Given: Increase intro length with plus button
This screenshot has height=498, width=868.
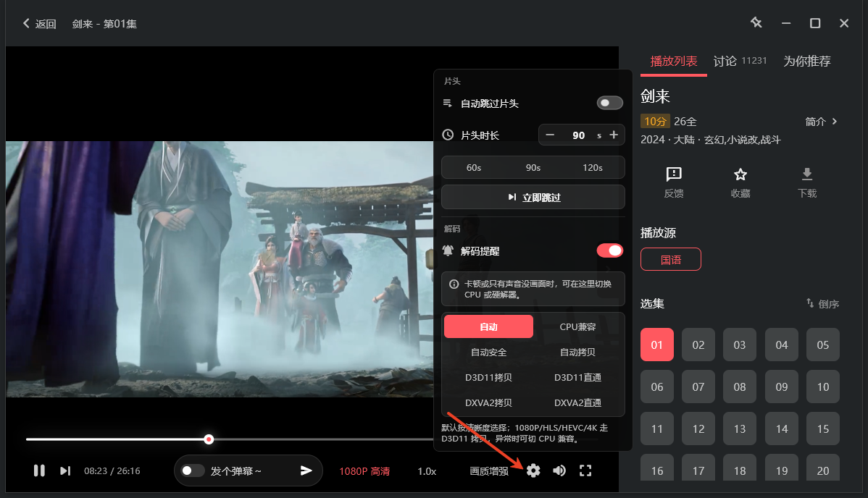Looking at the screenshot, I should 614,135.
